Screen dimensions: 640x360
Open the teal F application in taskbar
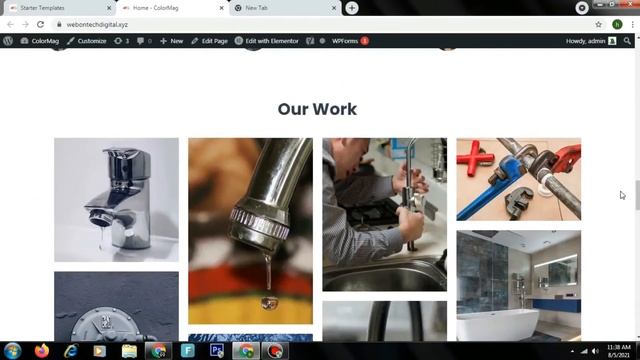(x=188, y=351)
